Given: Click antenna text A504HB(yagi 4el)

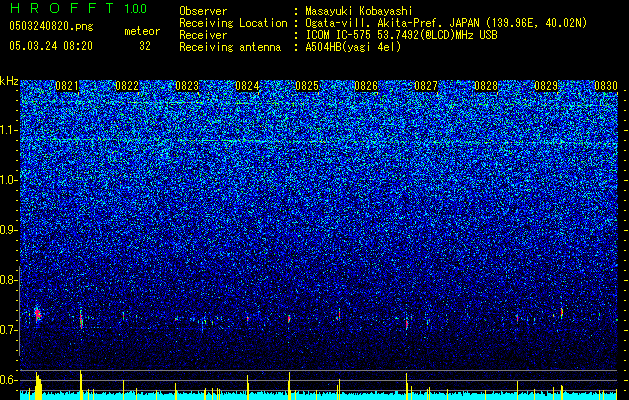Looking at the screenshot, I should point(353,47).
